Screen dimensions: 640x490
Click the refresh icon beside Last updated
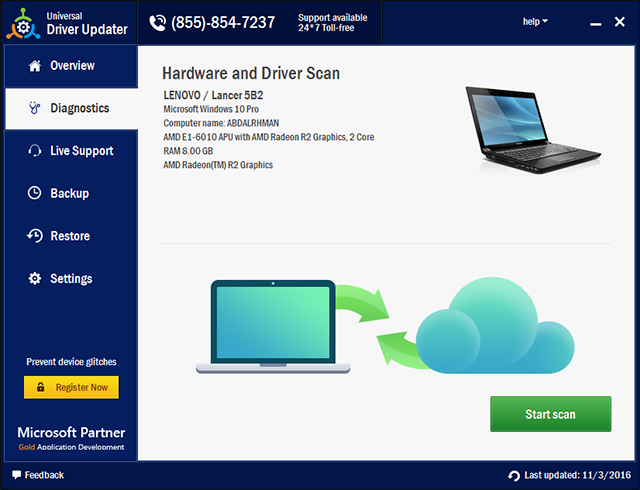click(x=514, y=476)
